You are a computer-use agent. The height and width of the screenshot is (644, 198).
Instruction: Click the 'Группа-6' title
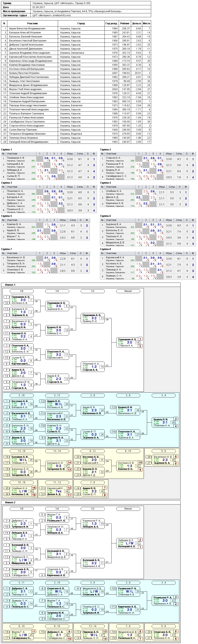[x=105, y=216]
